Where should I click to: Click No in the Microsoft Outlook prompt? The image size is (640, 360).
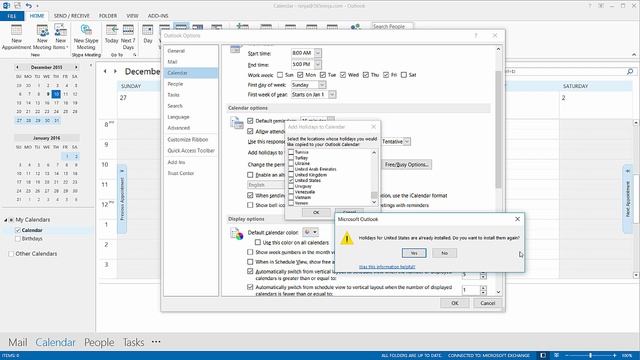click(x=444, y=253)
